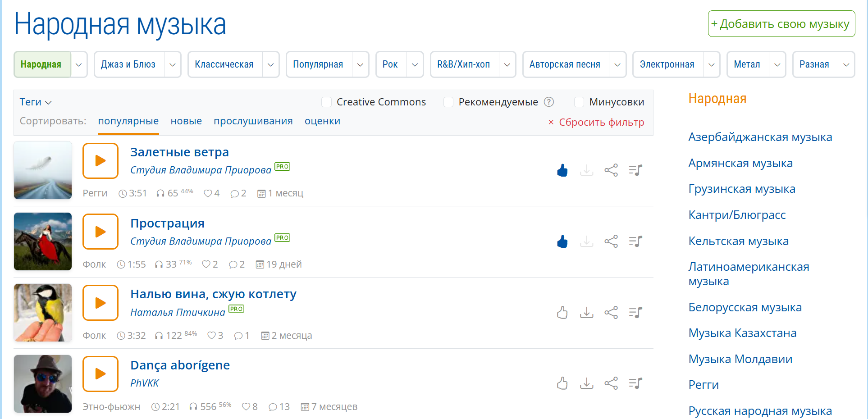
Task: Check the Минусовки filter box
Action: point(579,102)
